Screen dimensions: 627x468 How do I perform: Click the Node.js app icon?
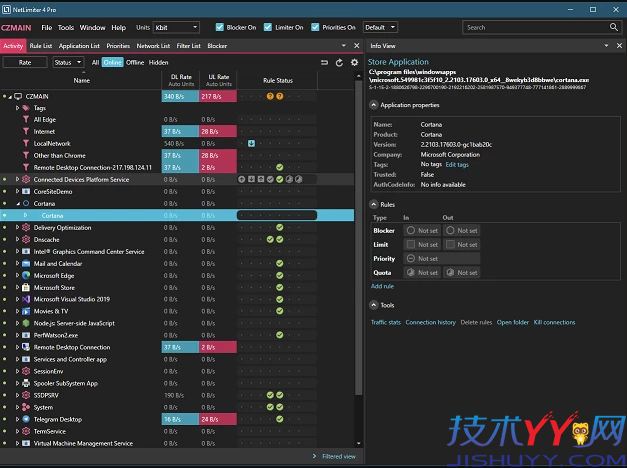tap(26, 323)
